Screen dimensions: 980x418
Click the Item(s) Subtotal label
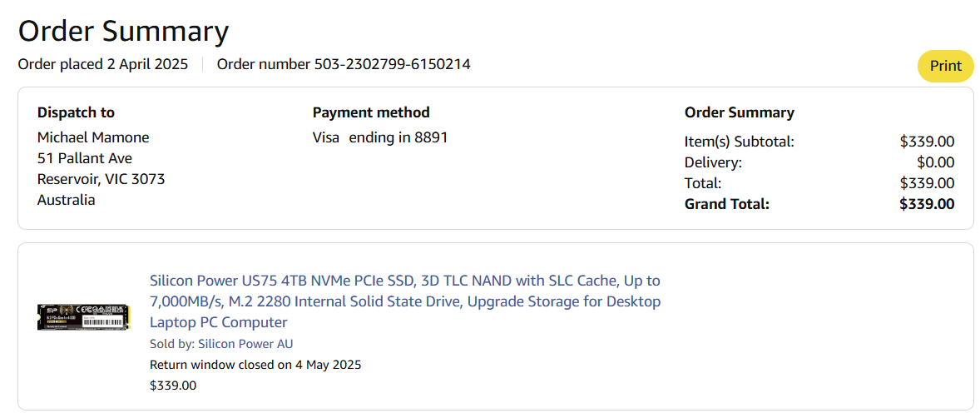(740, 142)
